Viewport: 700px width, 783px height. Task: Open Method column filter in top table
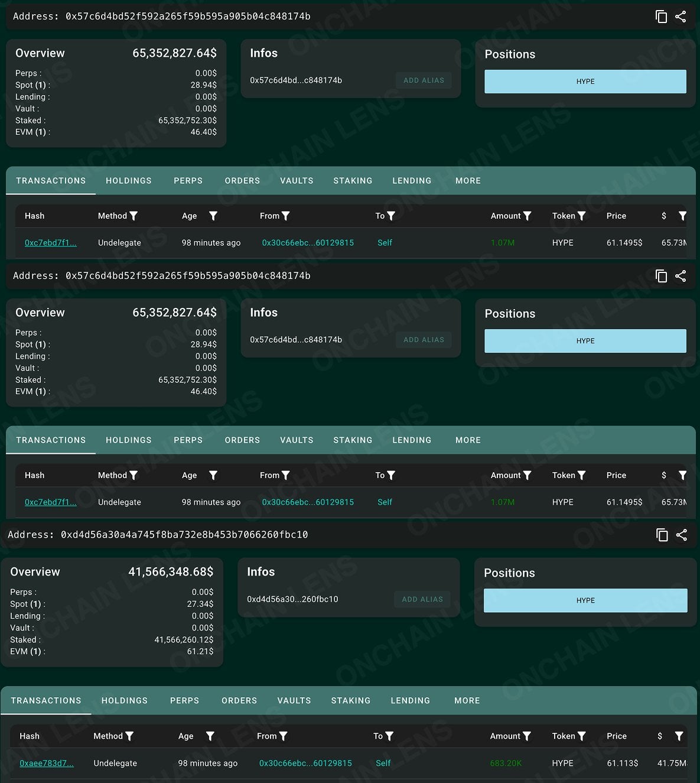[x=134, y=216]
